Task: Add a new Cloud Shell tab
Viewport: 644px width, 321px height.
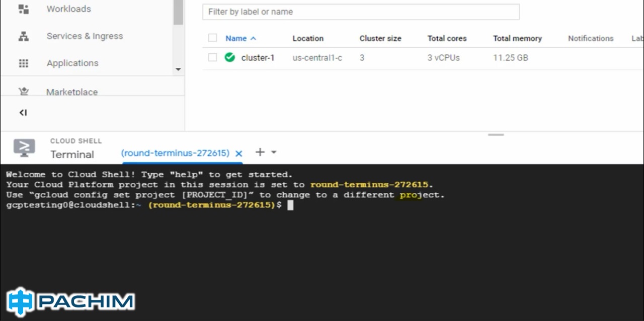Action: pos(260,152)
